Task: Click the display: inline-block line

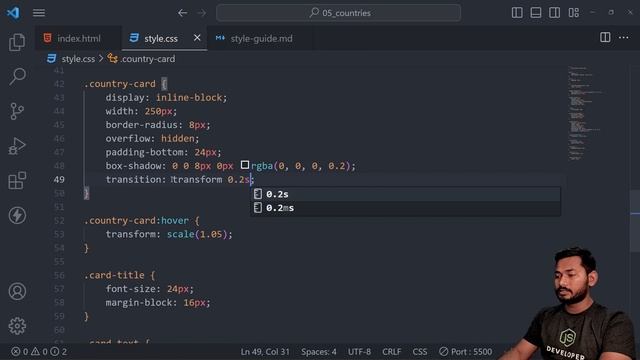Action: tap(166, 98)
